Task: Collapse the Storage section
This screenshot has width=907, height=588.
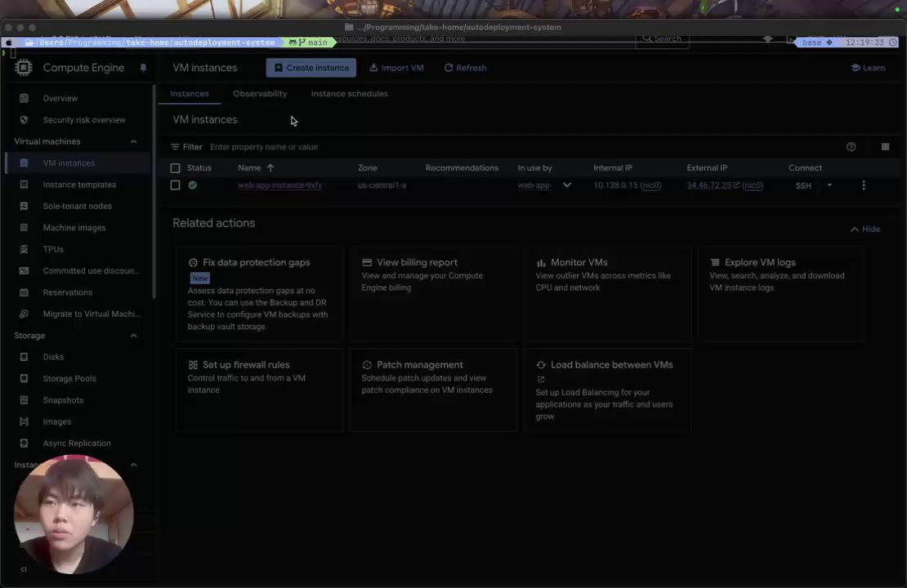Action: pyautogui.click(x=134, y=336)
